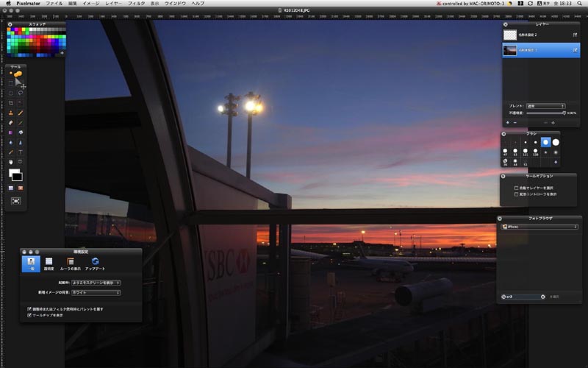Open the iPhoto source dropdown in Photo Browser

pos(539,227)
